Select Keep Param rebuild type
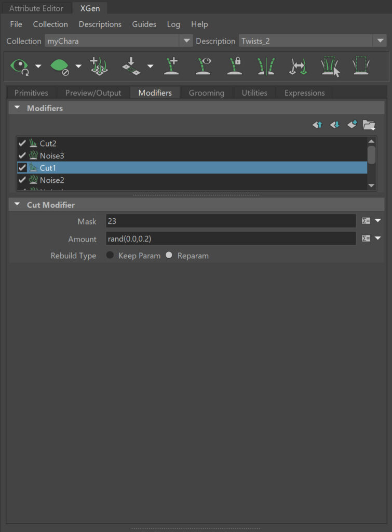 point(110,255)
